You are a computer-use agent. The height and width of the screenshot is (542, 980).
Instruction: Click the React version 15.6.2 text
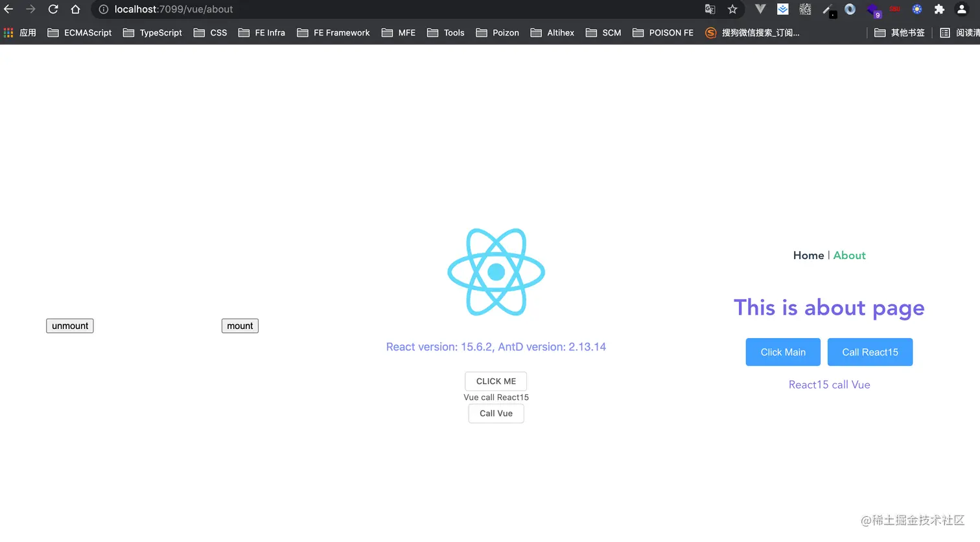click(496, 347)
